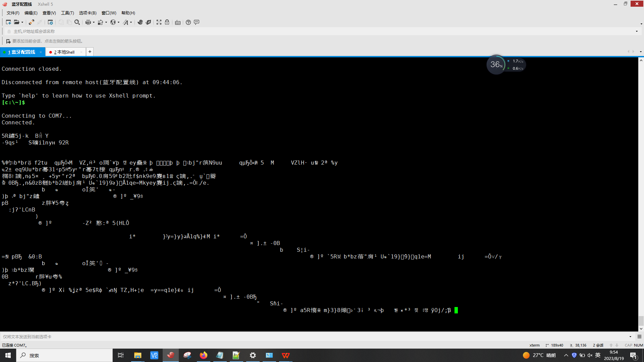Click the add current session arrow button
Screen dimensions: 644x362
(8, 41)
